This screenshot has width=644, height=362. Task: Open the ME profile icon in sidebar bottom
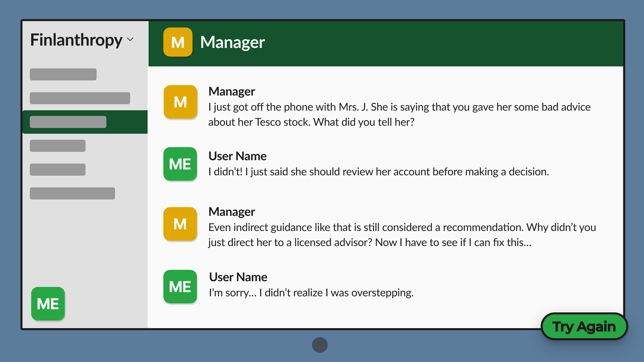[48, 304]
